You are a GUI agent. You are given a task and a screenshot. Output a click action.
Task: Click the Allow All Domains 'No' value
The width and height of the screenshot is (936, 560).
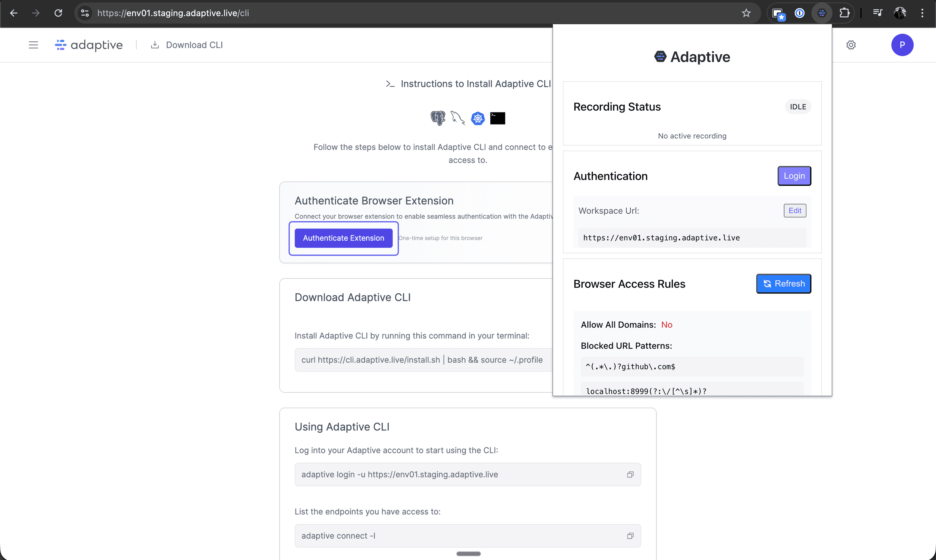(x=666, y=325)
